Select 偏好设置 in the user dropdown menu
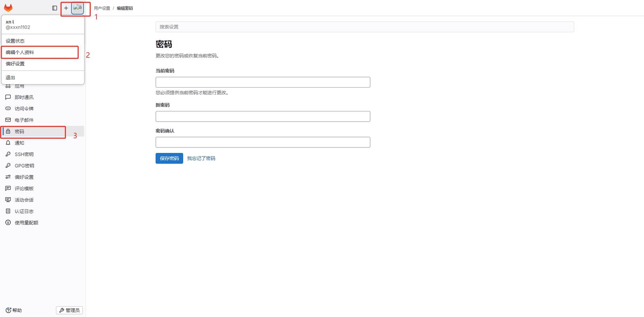Screen dimensions: 644x317 pyautogui.click(x=15, y=64)
